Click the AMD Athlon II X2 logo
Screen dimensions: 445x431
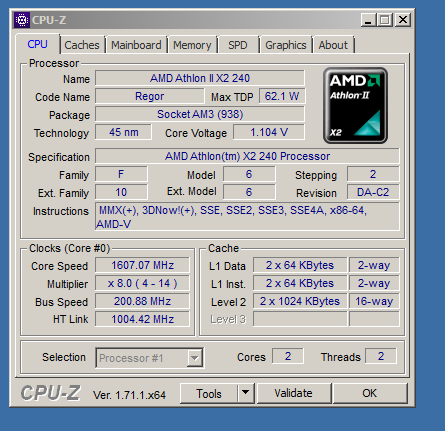coord(355,106)
